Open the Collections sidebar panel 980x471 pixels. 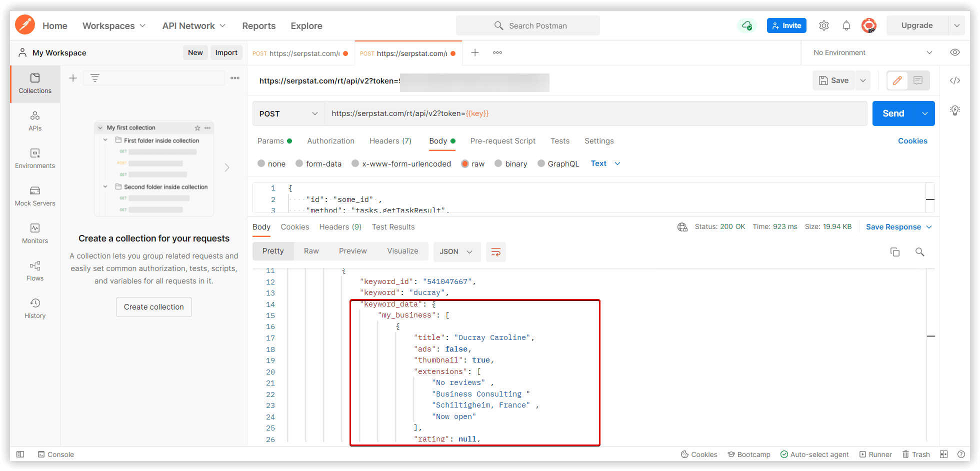35,83
